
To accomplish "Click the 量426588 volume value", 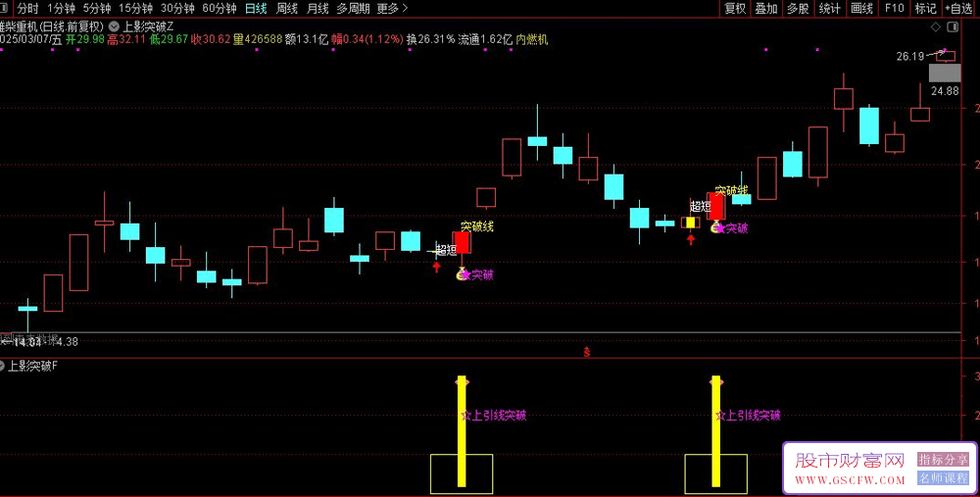I will tap(258, 39).
